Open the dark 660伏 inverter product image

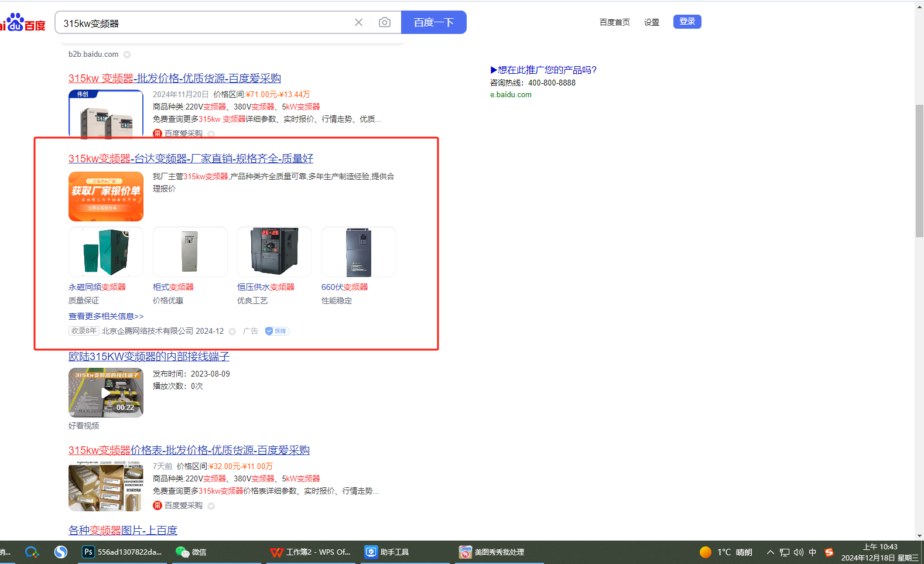pyautogui.click(x=359, y=252)
